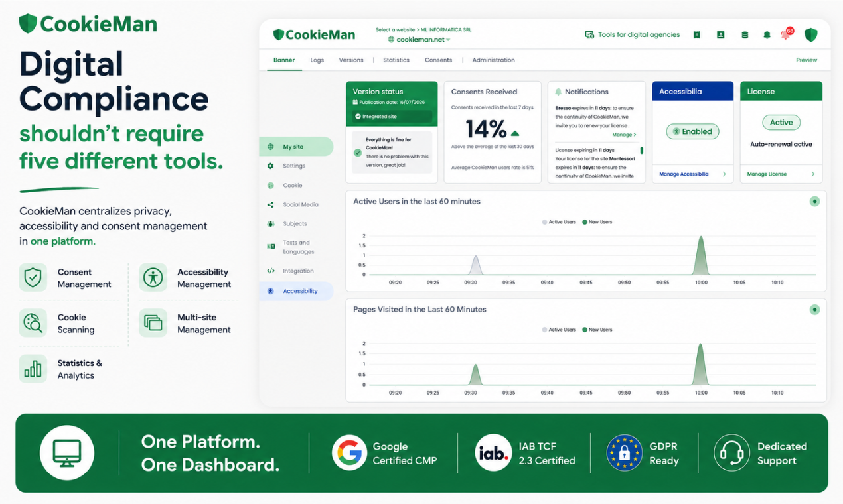The height and width of the screenshot is (504, 843).
Task: Click the CookieMan shield logo in dashboard header
Action: coord(279,34)
